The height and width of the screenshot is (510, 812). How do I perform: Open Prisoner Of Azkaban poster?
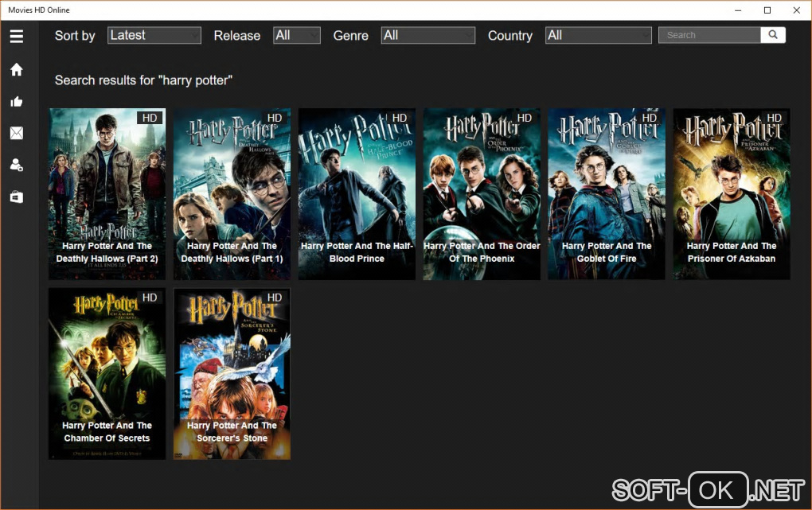click(732, 194)
